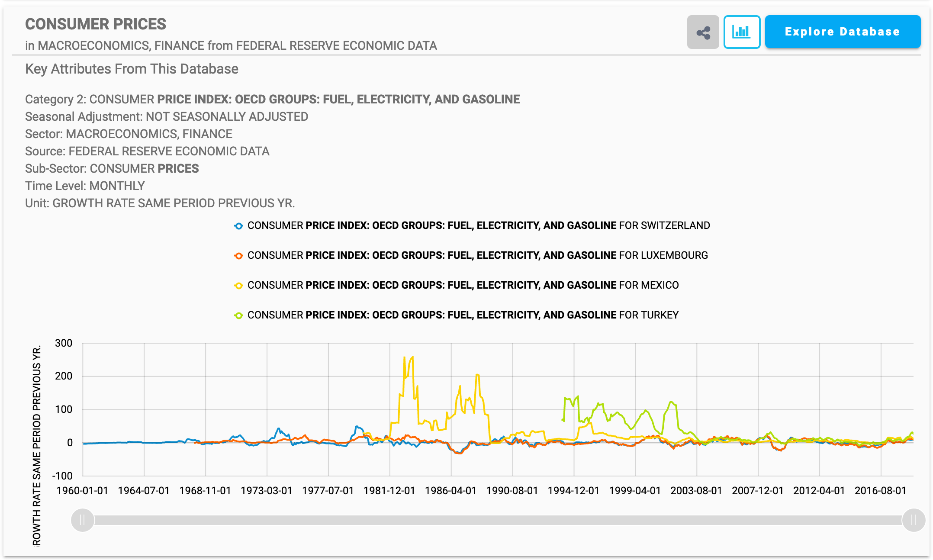Click the Sector: MACROECONOMICS, FINANCE line
The image size is (933, 560).
pos(129,134)
